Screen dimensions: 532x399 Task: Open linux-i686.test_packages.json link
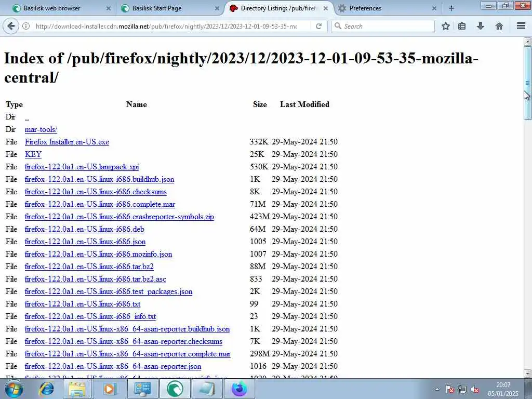tap(109, 291)
